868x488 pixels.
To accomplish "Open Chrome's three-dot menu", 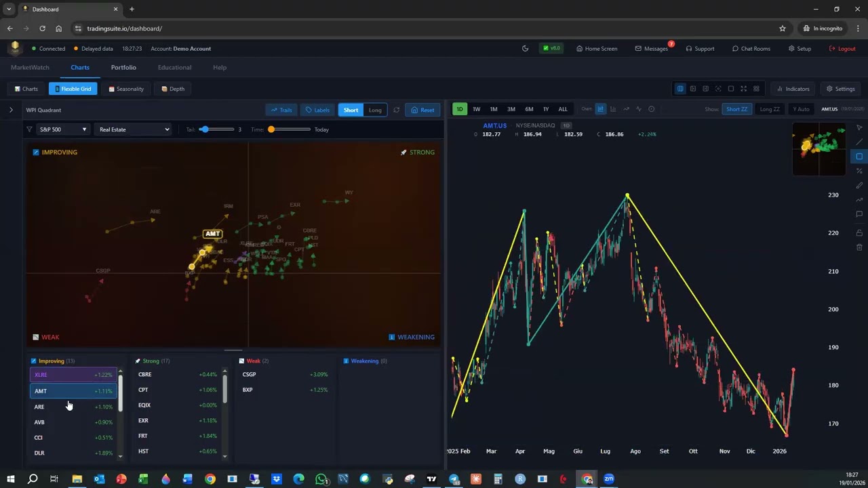I will pyautogui.click(x=859, y=28).
